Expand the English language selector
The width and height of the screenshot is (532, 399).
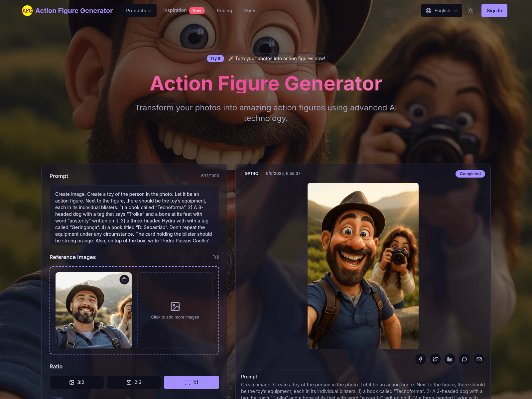coord(442,10)
